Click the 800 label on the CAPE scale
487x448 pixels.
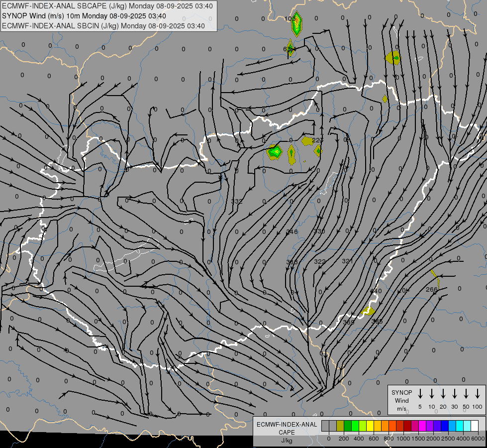(389, 439)
